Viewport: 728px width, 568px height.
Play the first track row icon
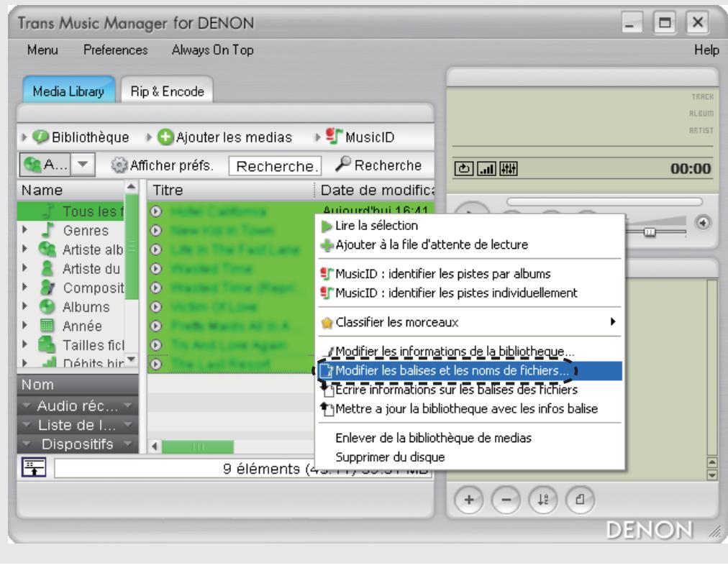(x=156, y=211)
